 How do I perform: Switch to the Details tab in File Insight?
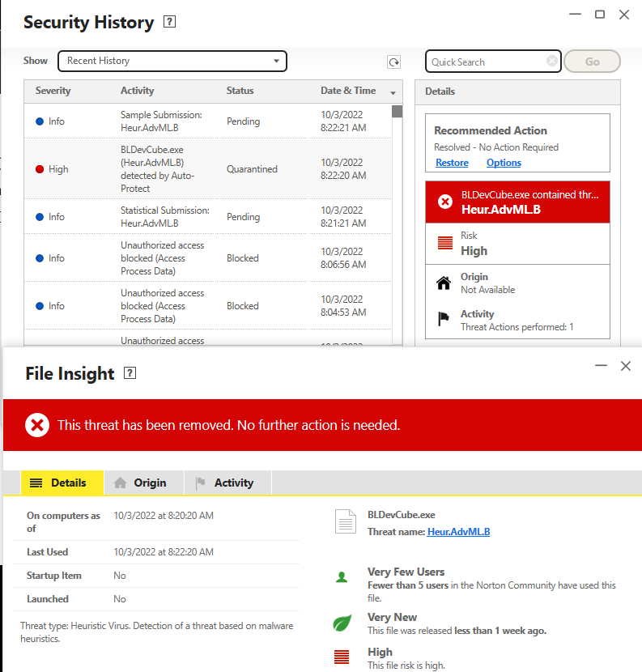62,483
